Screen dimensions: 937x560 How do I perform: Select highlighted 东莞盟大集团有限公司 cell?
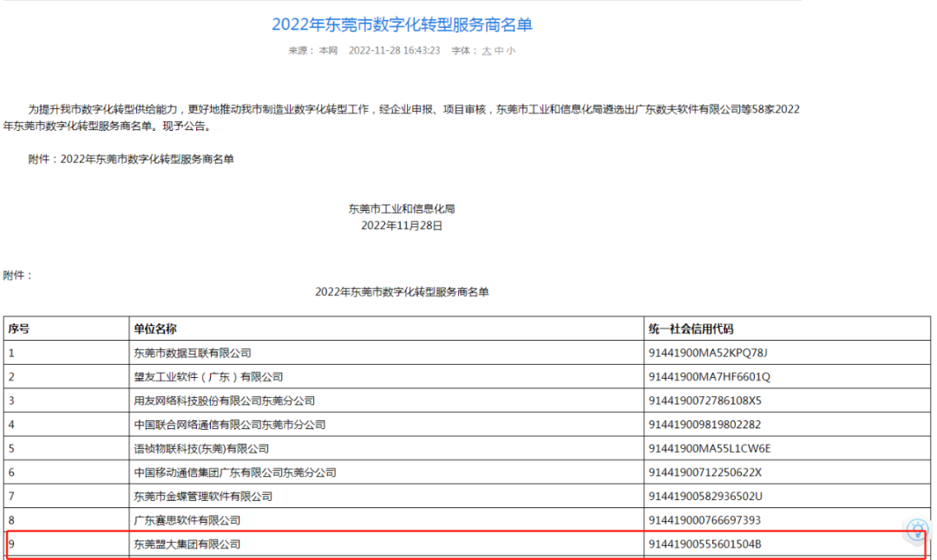[x=187, y=544]
